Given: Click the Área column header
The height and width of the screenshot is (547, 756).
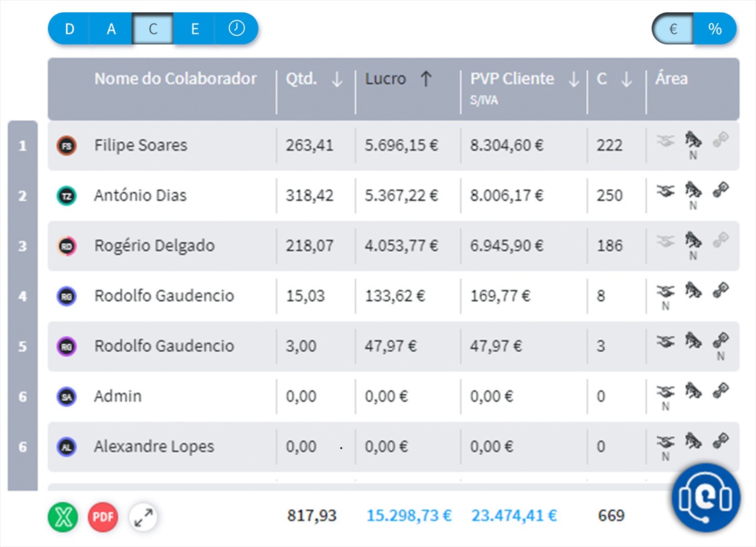Looking at the screenshot, I should 671,78.
